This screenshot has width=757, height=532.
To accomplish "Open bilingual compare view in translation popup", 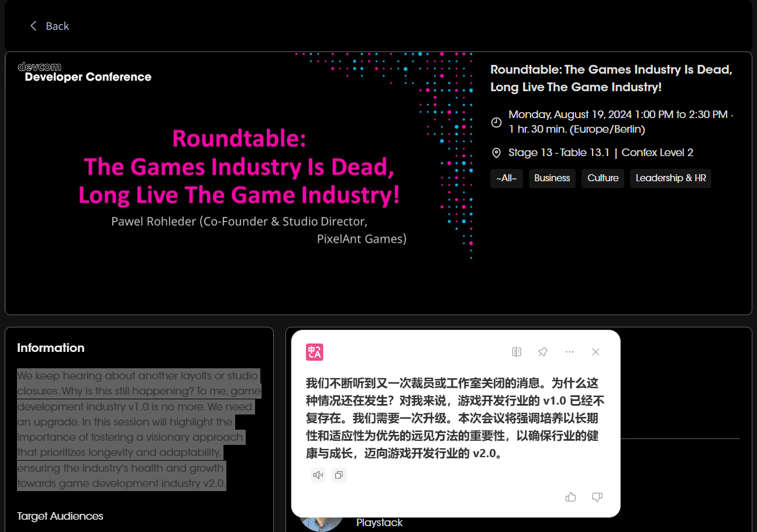I will (x=517, y=352).
